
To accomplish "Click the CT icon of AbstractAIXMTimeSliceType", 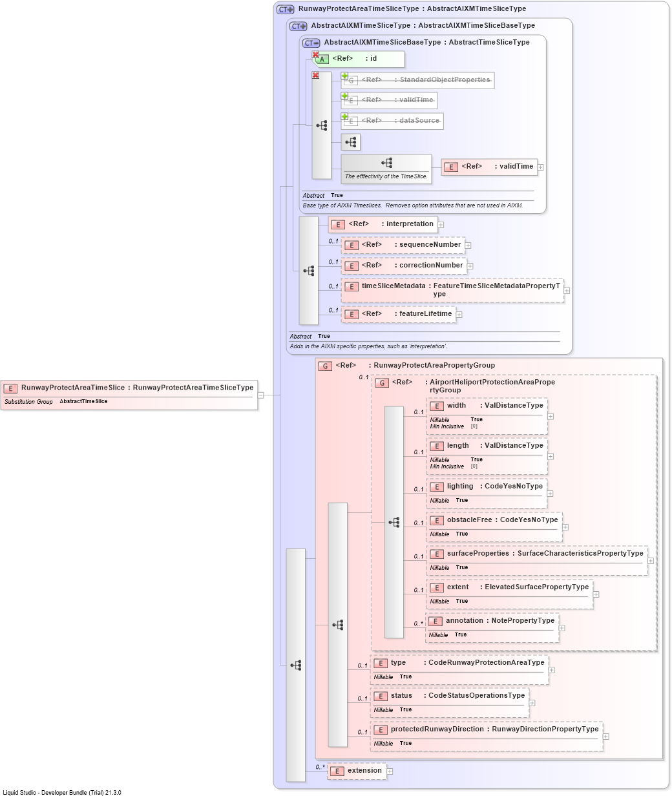I will click(298, 26).
